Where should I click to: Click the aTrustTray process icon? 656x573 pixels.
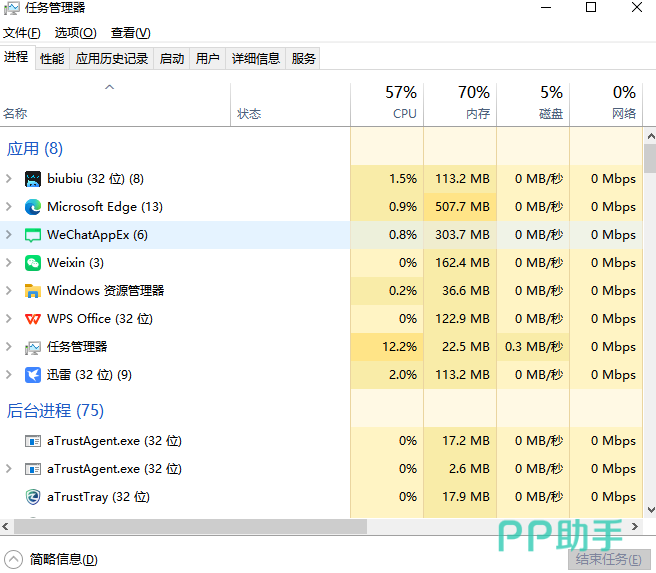pyautogui.click(x=33, y=497)
